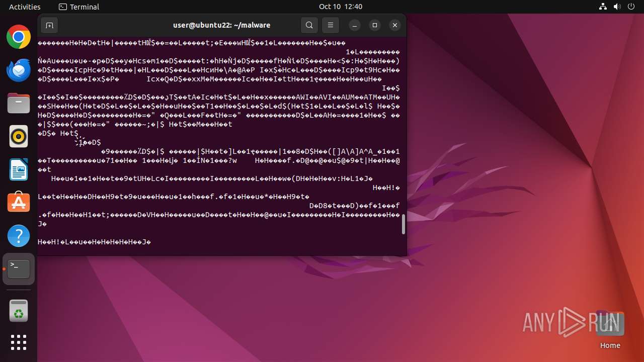
Task: Open Thunderbird mail from the dock
Action: coord(19,70)
